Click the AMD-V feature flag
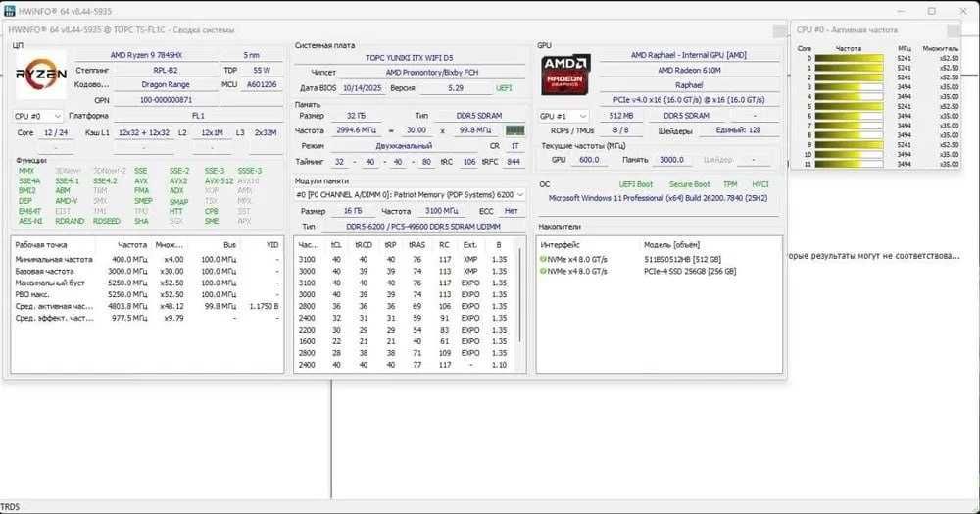The width and height of the screenshot is (980, 514). [x=67, y=201]
